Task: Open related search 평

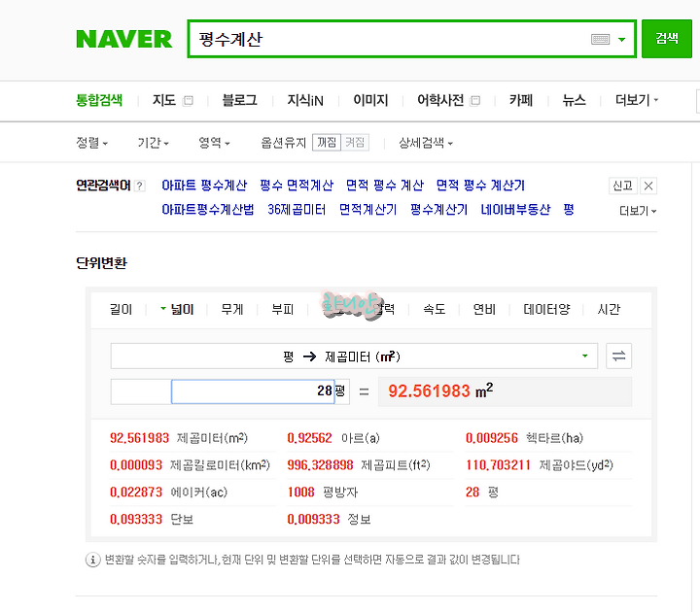Action: [569, 209]
